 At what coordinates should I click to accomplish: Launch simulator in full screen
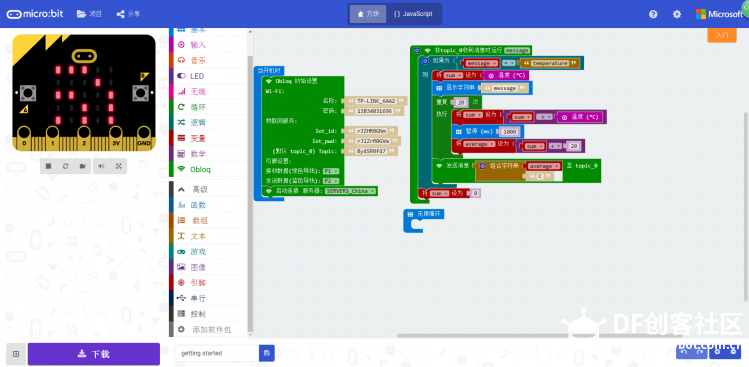pos(118,166)
